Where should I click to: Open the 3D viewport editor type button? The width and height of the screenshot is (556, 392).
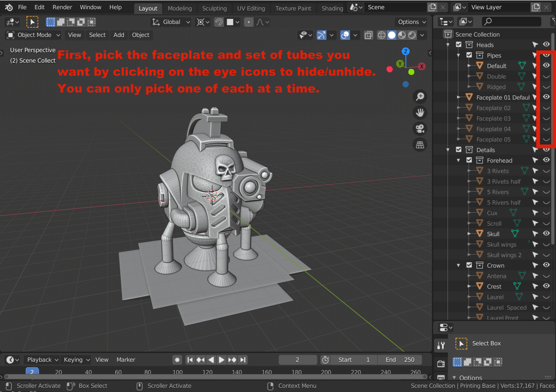pos(12,22)
